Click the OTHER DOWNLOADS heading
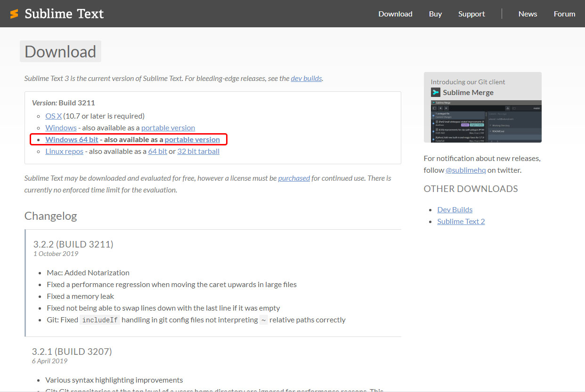 pos(471,189)
